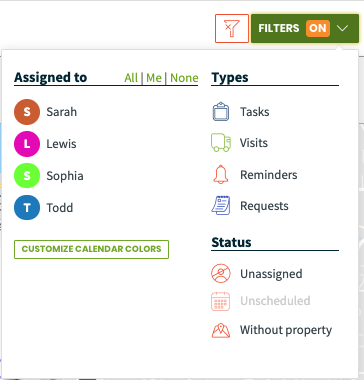
Task: Toggle Todd's blue avatar filter
Action: [x=27, y=208]
